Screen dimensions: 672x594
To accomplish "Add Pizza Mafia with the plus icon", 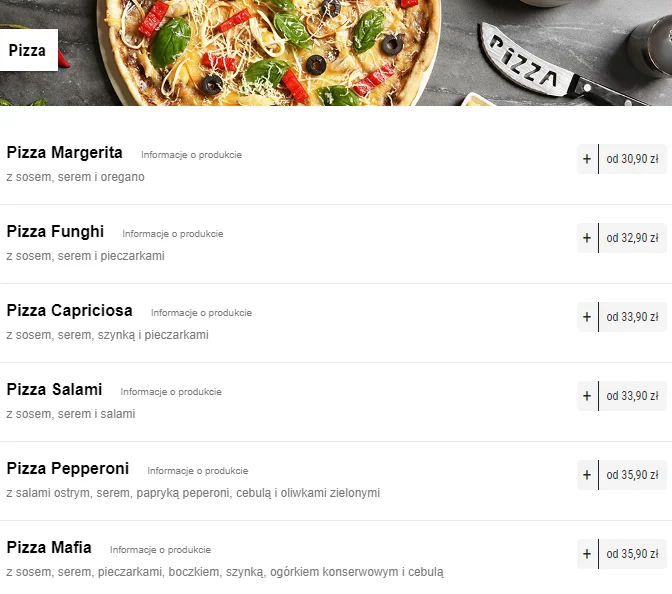I will [x=587, y=554].
